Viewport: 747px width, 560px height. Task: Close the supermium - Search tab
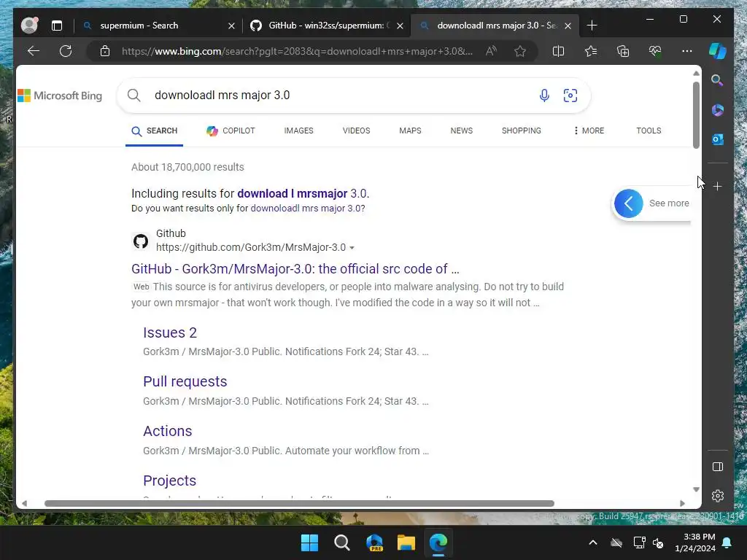point(231,26)
